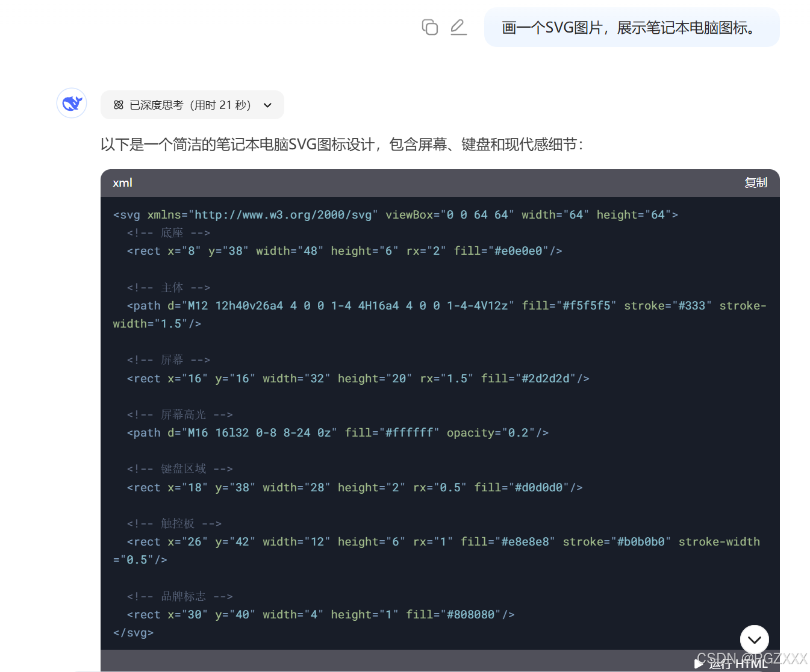The width and height of the screenshot is (810, 672).
Task: Click the user message bubble text
Action: (628, 27)
